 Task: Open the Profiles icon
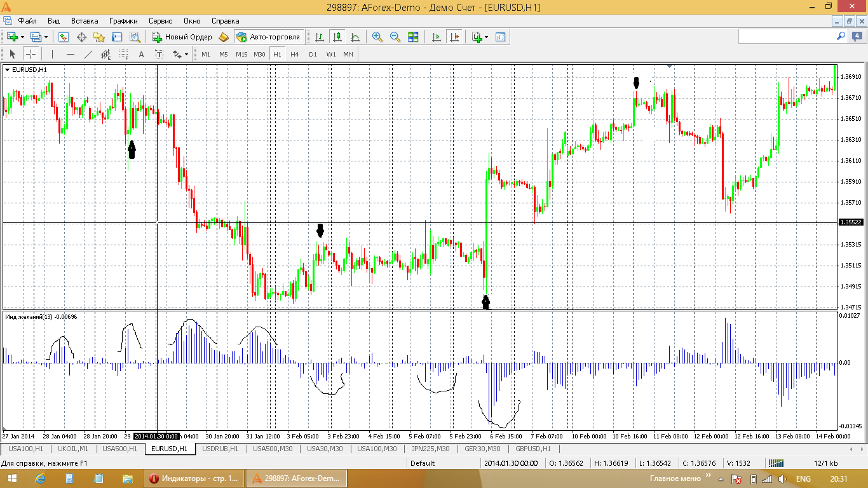tap(36, 37)
